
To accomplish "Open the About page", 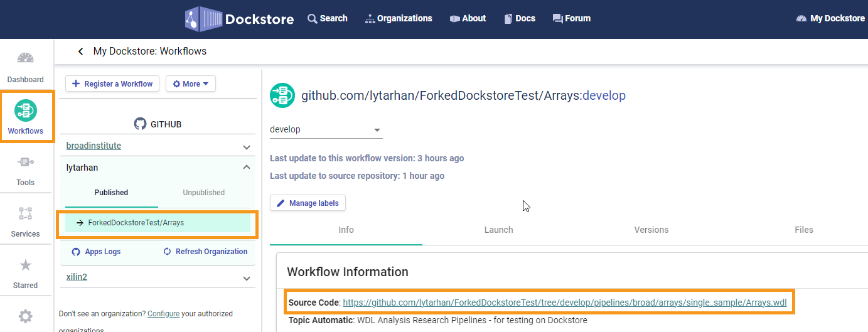I will (468, 18).
